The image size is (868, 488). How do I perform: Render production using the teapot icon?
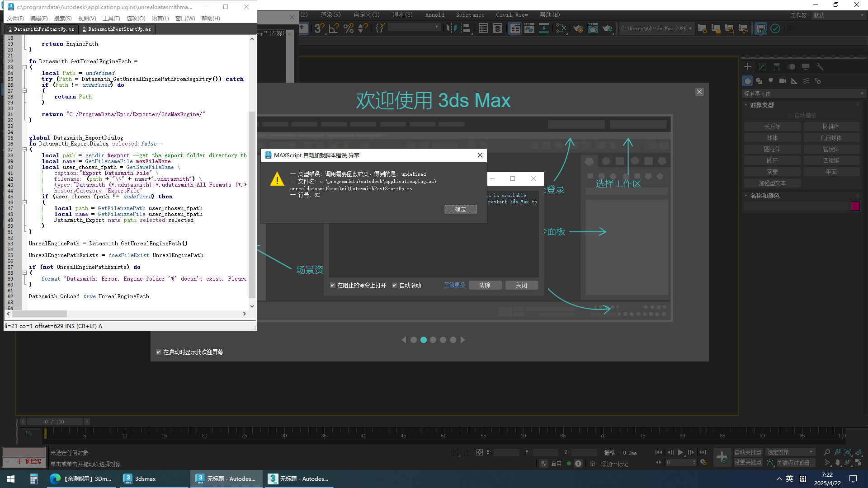tap(607, 28)
